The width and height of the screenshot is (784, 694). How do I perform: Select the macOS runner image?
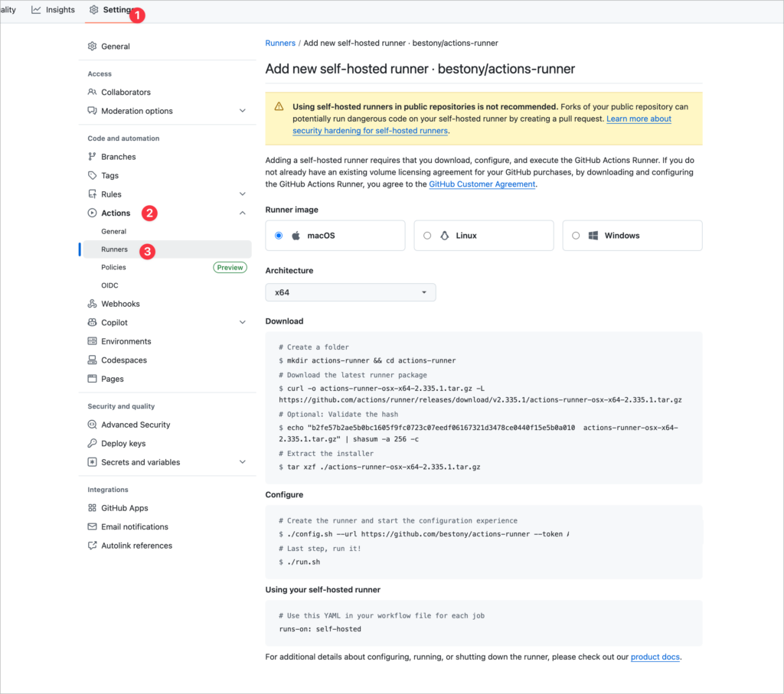(335, 236)
